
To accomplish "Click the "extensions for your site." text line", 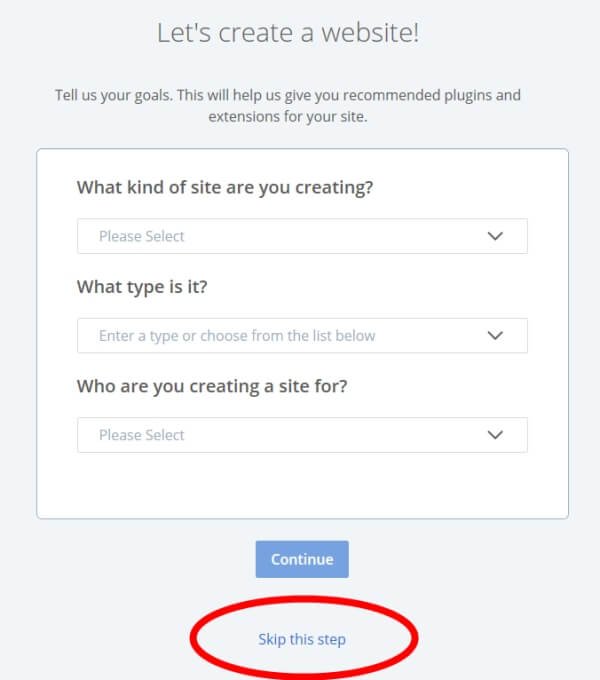I will [x=288, y=116].
